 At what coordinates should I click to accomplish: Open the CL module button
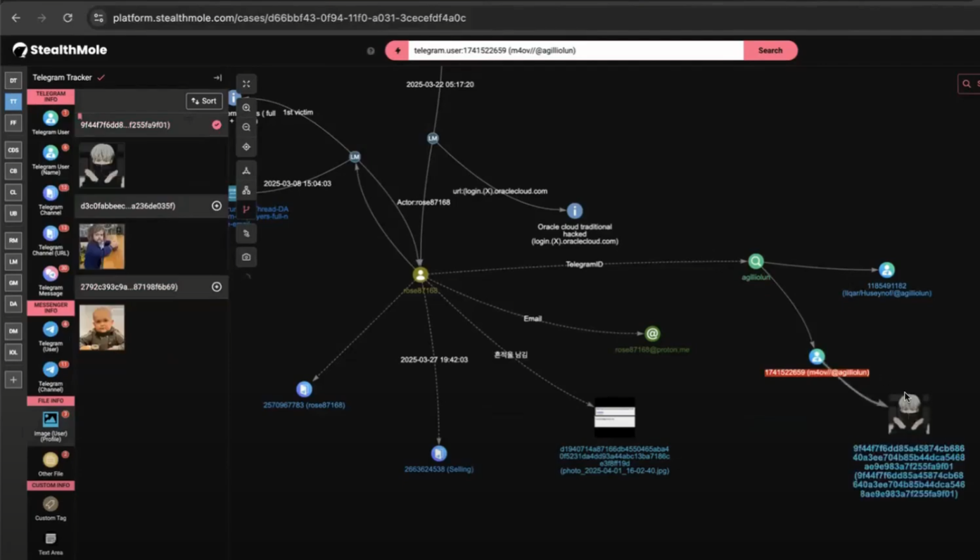[13, 192]
